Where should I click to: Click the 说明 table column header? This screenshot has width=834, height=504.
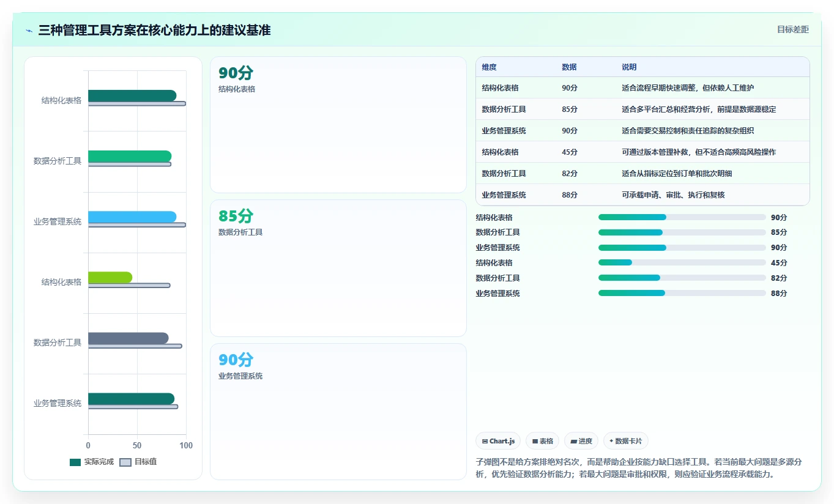tap(629, 67)
